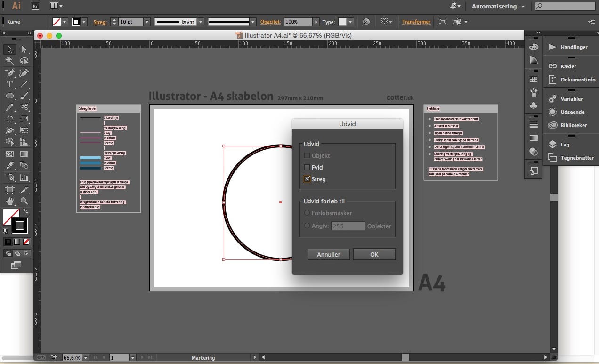Click the Annuller button
The width and height of the screenshot is (599, 364).
click(x=329, y=254)
